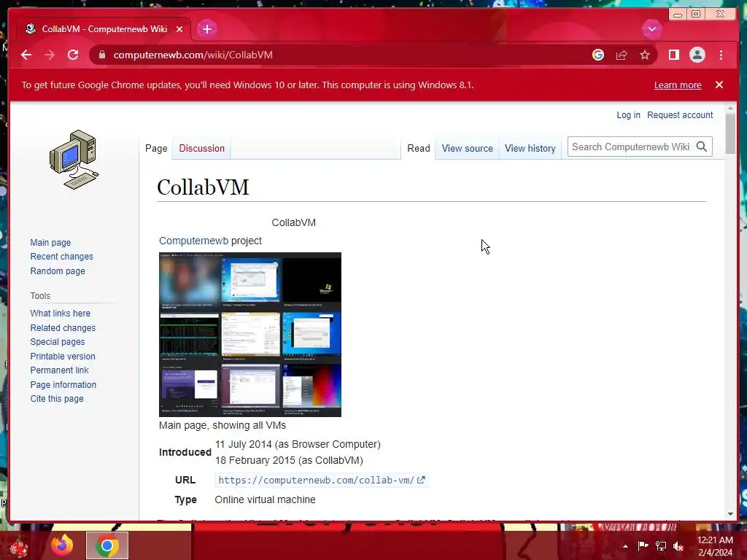
Task: Click Cite this page
Action: (57, 399)
